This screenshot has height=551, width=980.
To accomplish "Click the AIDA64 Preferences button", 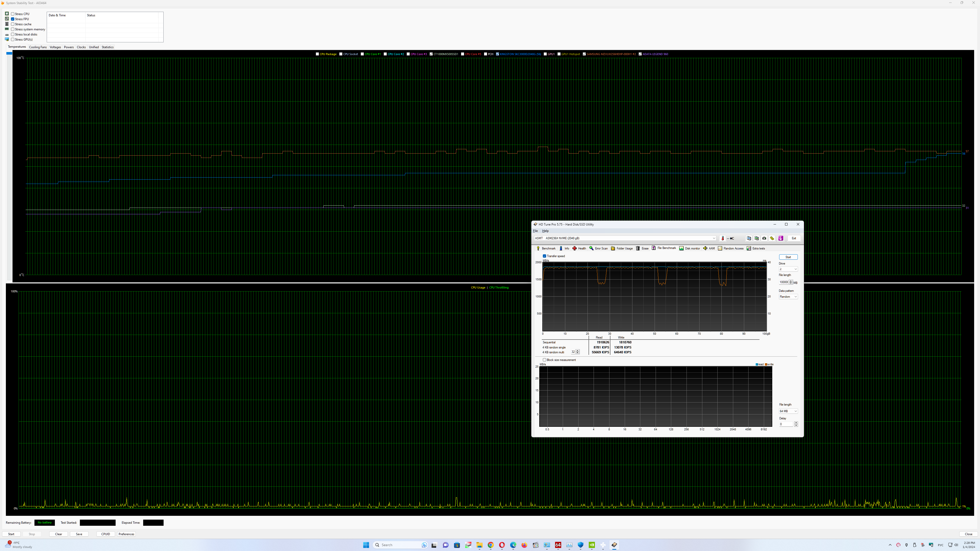I will coord(126,534).
